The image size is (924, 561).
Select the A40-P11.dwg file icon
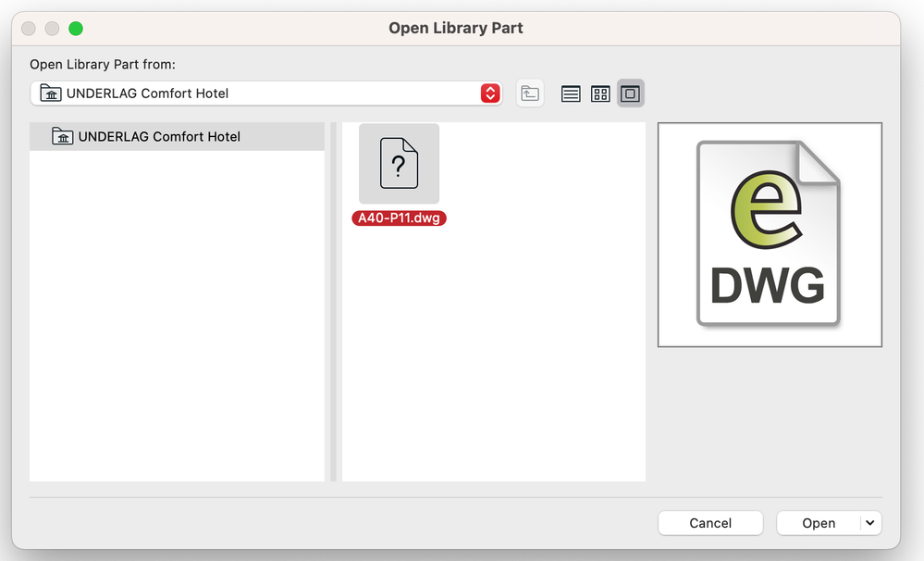399,164
